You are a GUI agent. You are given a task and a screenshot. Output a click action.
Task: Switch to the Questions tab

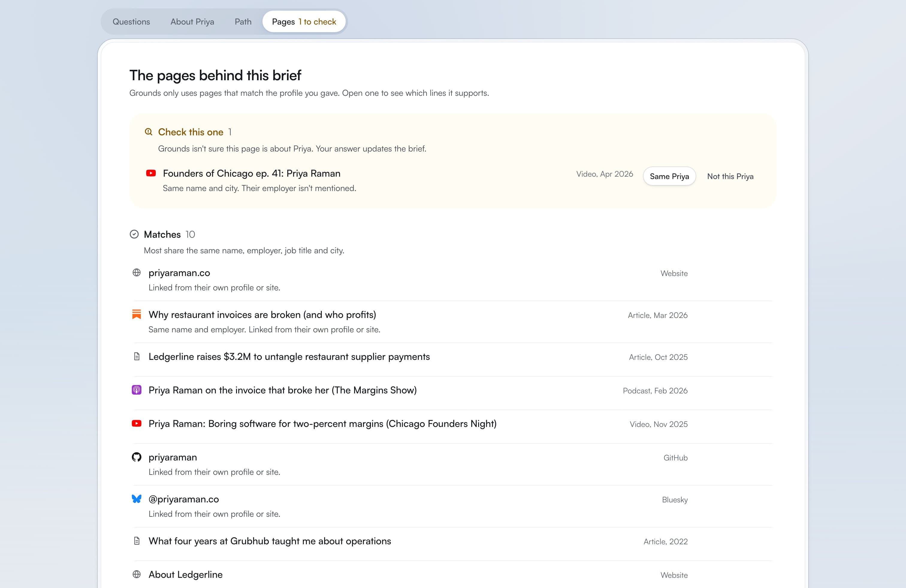[131, 22]
